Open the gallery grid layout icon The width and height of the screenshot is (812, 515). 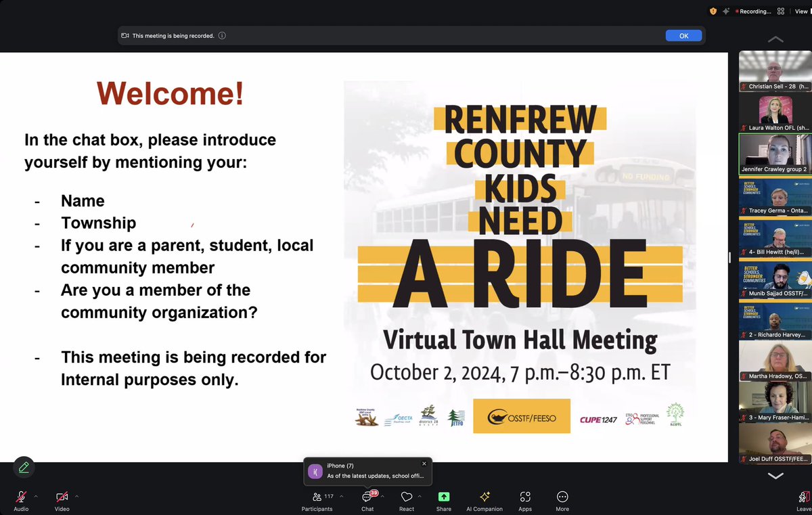(x=781, y=11)
